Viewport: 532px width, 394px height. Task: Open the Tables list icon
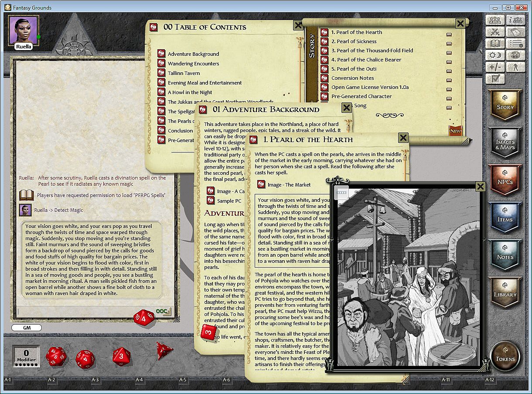[x=516, y=44]
